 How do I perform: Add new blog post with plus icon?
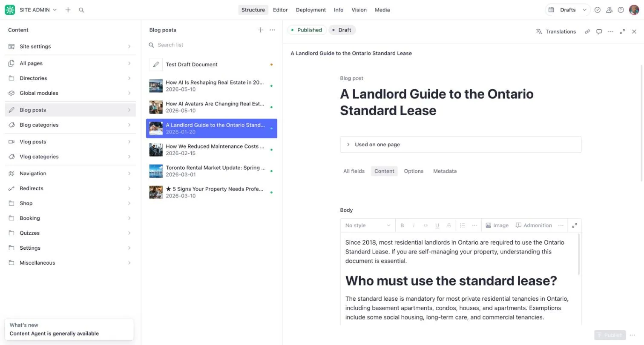260,30
